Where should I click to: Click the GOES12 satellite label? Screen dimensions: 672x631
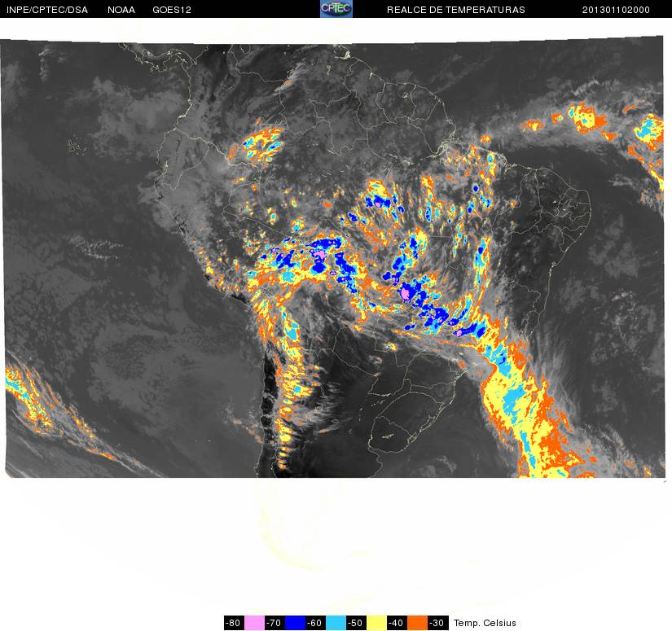click(172, 10)
